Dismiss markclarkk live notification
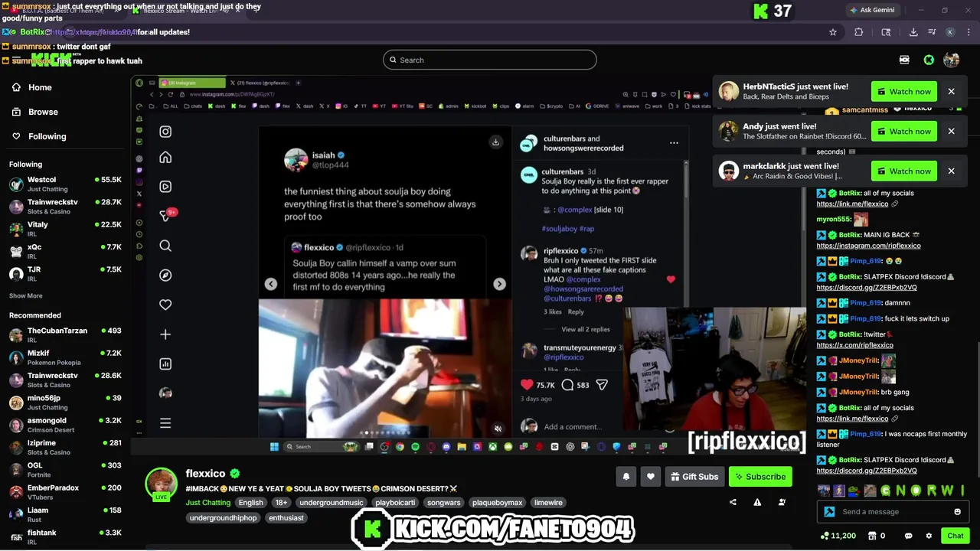The width and height of the screenshot is (980, 551). (951, 171)
